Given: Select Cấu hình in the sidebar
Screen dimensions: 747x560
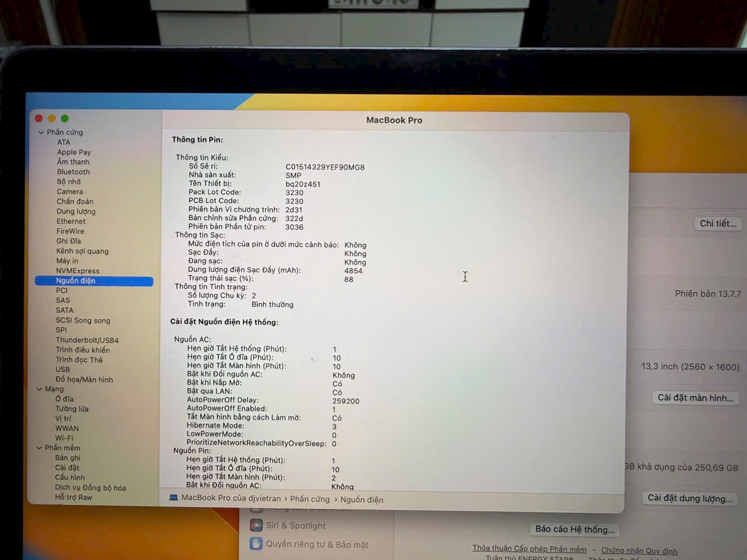Looking at the screenshot, I should point(70,478).
